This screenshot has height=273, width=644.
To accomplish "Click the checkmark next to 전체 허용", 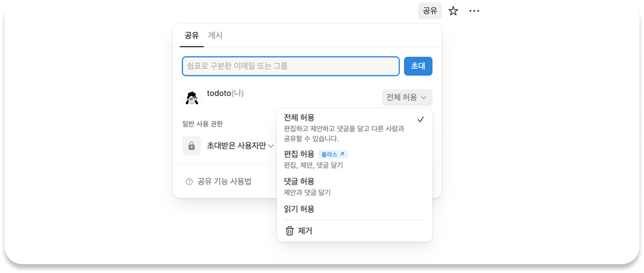I will [x=420, y=119].
